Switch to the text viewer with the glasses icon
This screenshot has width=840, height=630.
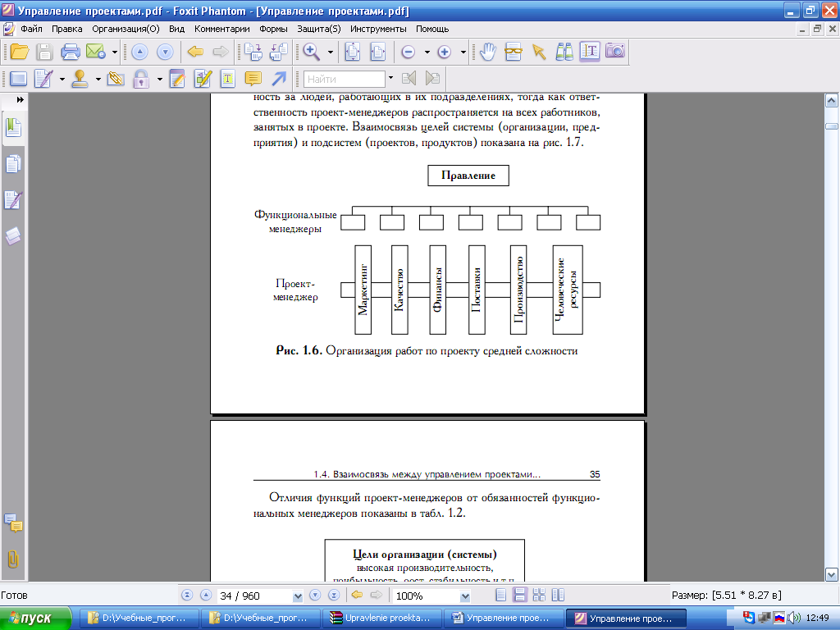[514, 52]
